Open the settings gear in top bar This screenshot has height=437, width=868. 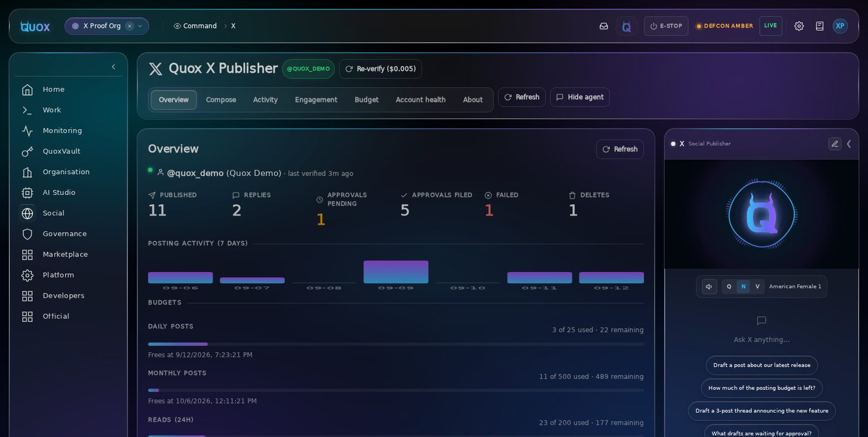point(799,26)
